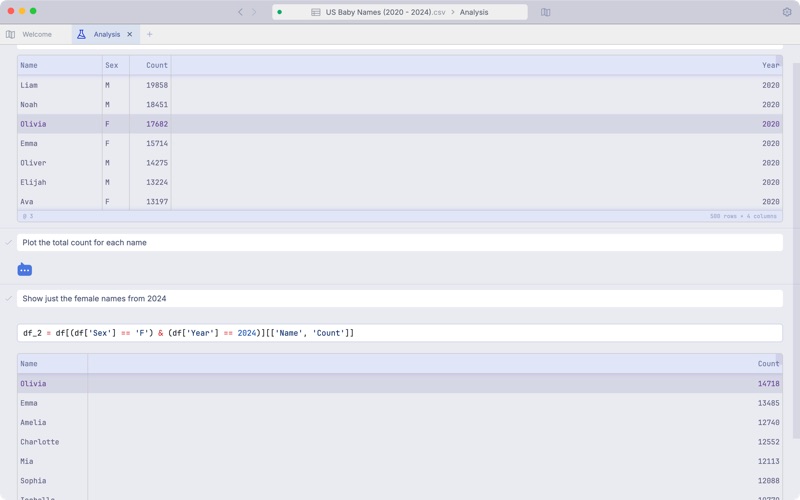The width and height of the screenshot is (800, 500).
Task: Sort by the Year column header
Action: (477, 65)
